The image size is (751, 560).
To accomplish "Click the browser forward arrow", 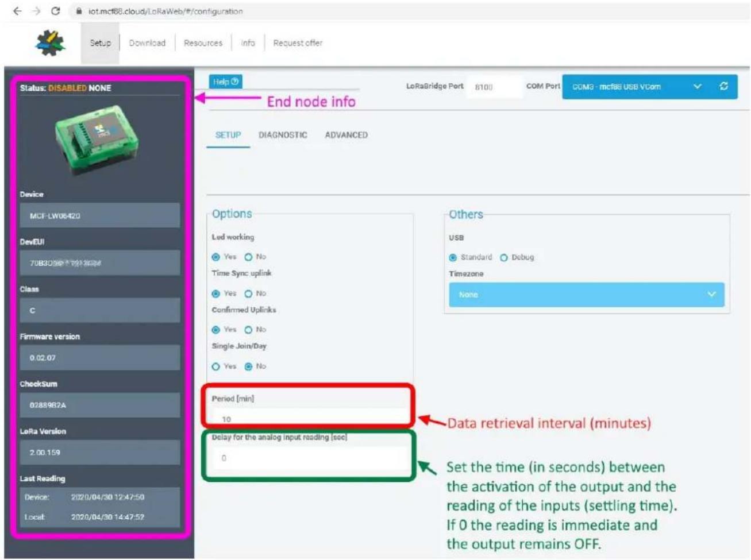I will [x=36, y=11].
